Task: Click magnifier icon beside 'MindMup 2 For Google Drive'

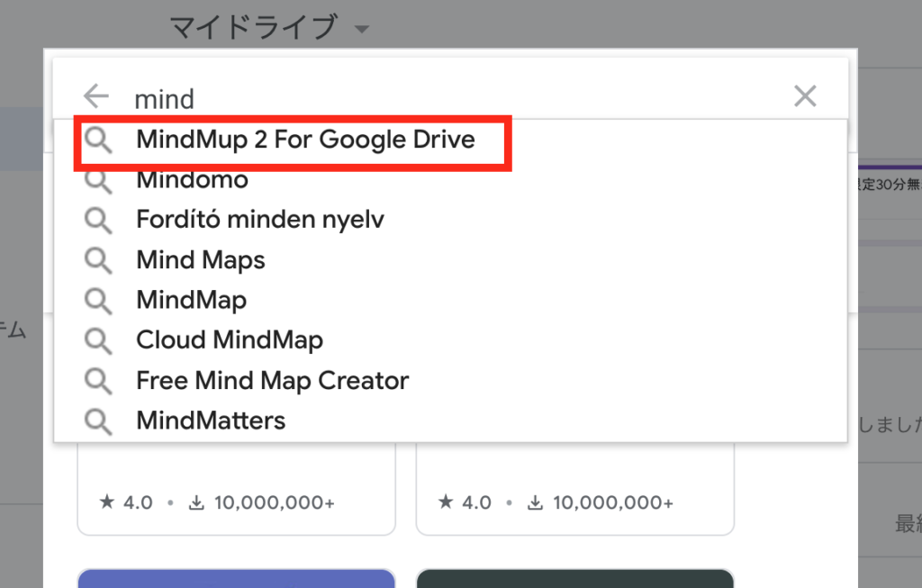Action: click(x=97, y=140)
